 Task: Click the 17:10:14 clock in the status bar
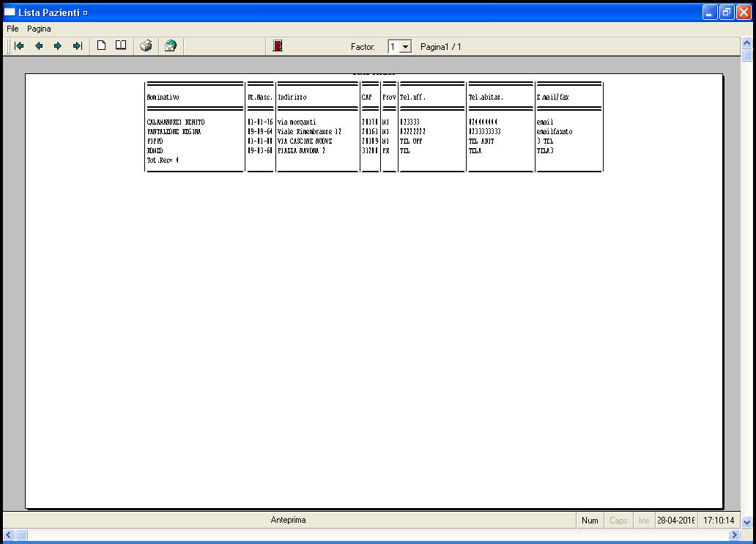719,521
